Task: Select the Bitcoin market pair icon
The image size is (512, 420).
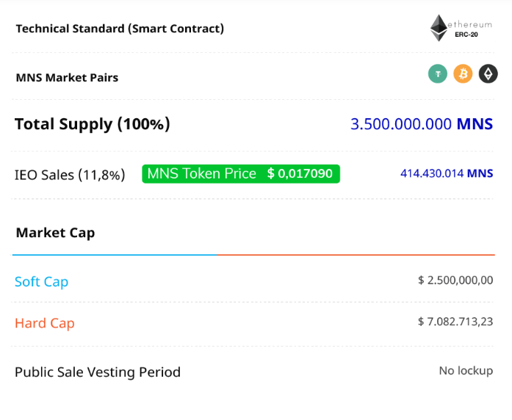Action: [x=463, y=73]
